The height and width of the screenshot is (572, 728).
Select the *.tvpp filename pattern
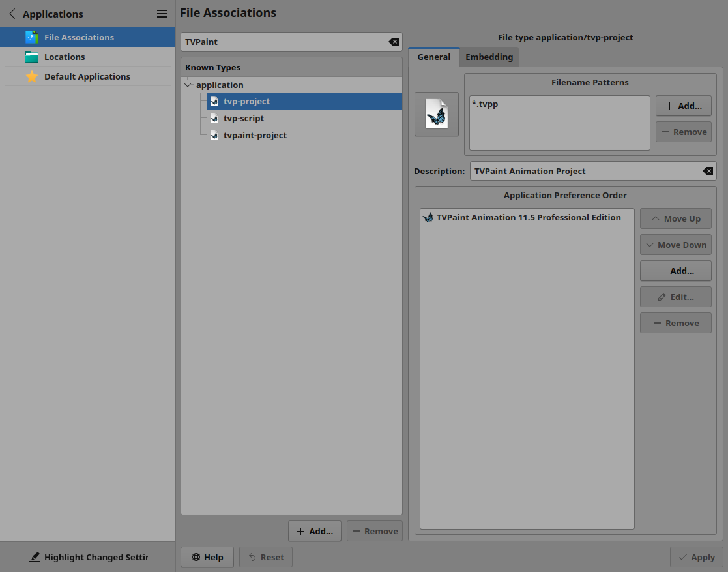click(485, 104)
